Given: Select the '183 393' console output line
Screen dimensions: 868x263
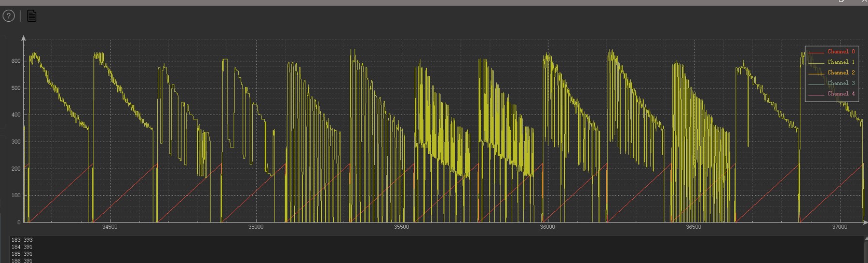Looking at the screenshot, I should [x=22, y=240].
